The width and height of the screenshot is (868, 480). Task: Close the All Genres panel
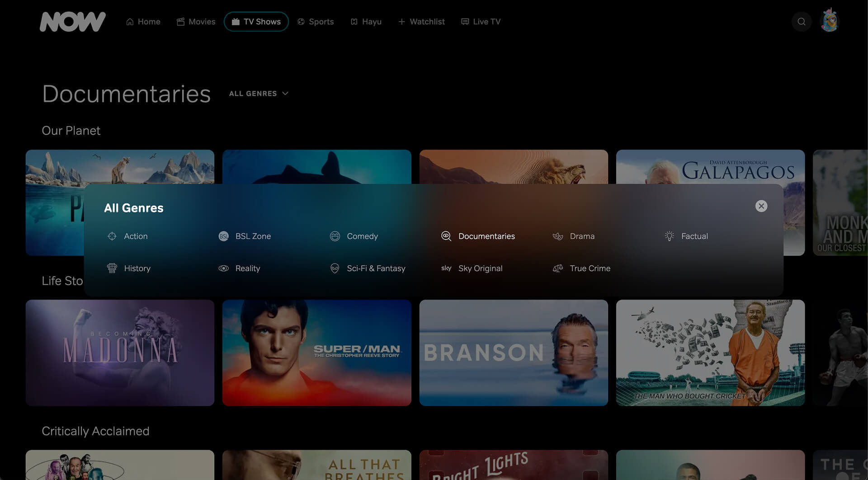(761, 206)
